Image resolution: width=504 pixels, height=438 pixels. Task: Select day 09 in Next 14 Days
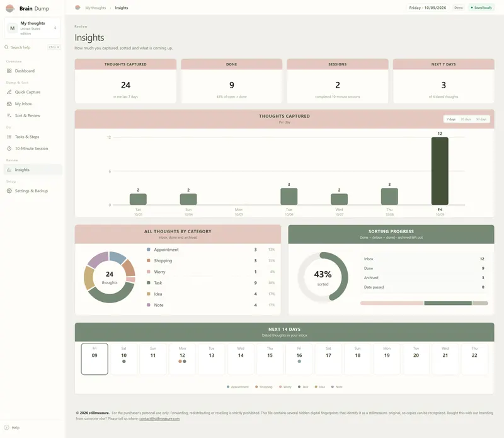pyautogui.click(x=94, y=359)
